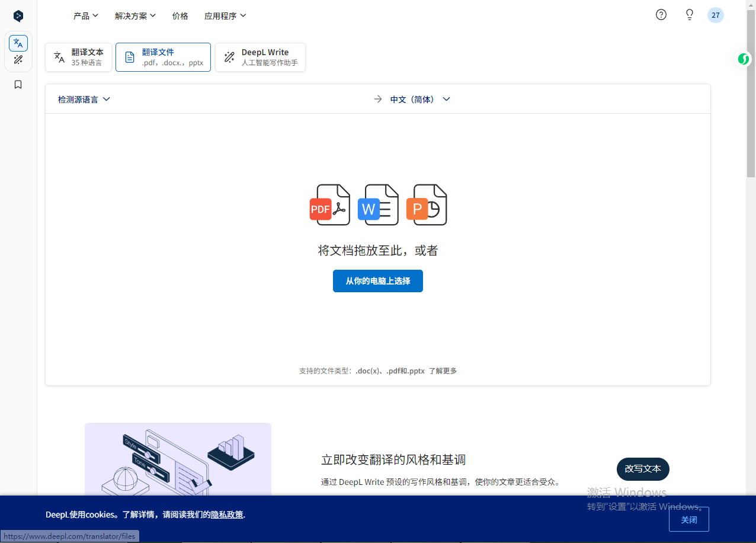This screenshot has height=543, width=756.
Task: Click the PDF file type icon
Action: 330,205
